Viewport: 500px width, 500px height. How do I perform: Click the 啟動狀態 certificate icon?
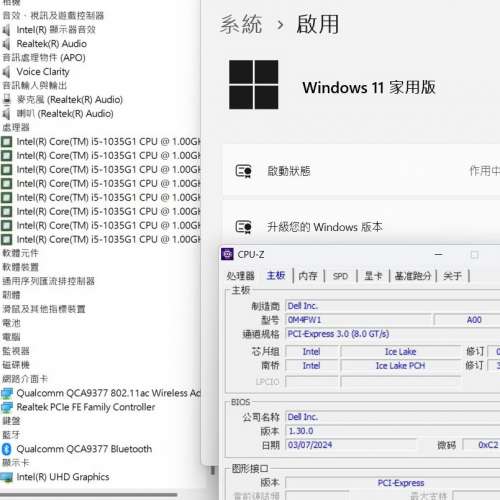pos(243,171)
